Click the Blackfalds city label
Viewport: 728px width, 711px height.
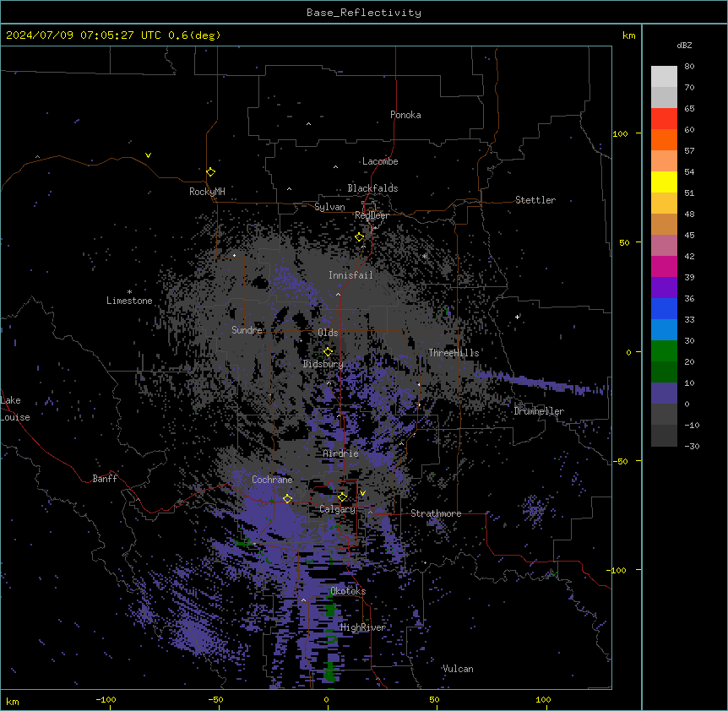point(372,188)
